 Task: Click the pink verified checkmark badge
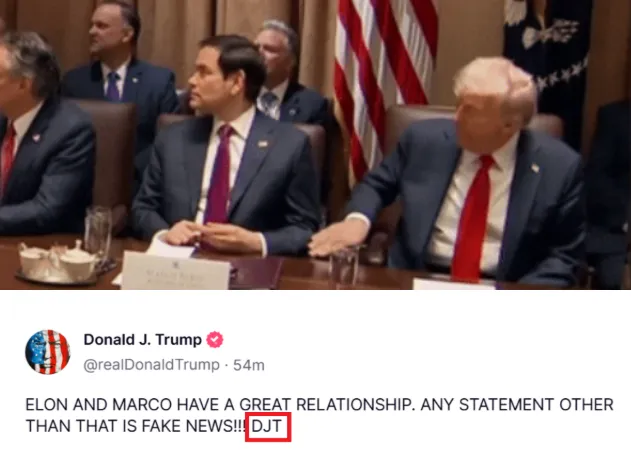point(215,340)
